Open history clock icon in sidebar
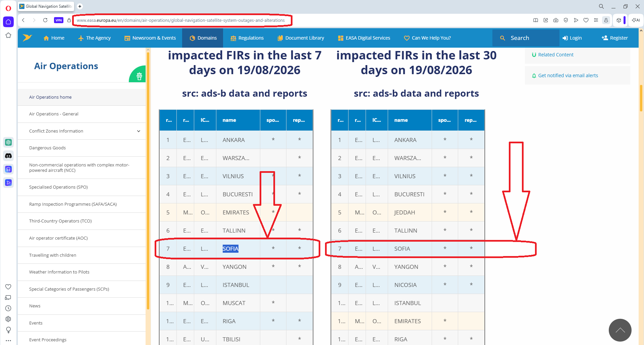This screenshot has height=345, width=644. click(8, 308)
